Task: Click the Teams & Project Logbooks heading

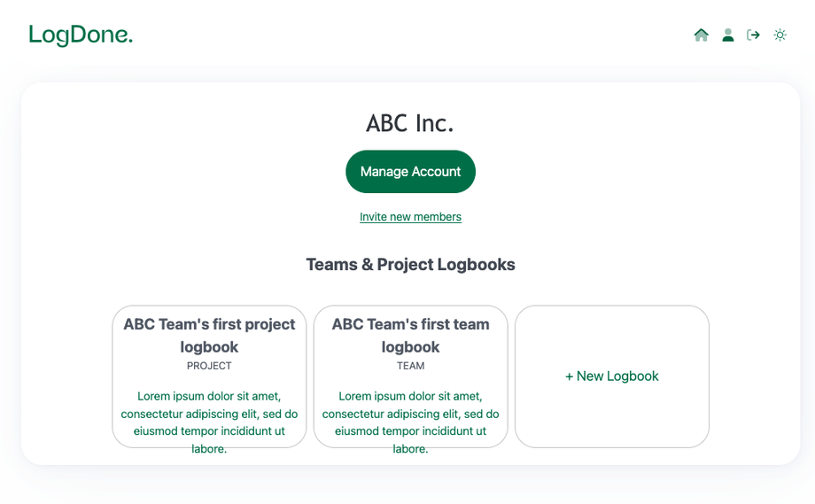Action: tap(410, 265)
